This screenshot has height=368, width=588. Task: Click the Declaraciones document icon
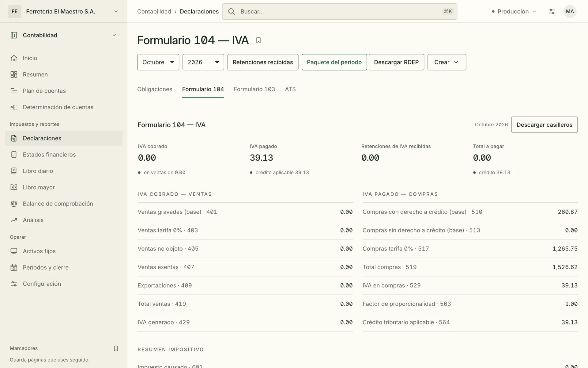tap(14, 138)
